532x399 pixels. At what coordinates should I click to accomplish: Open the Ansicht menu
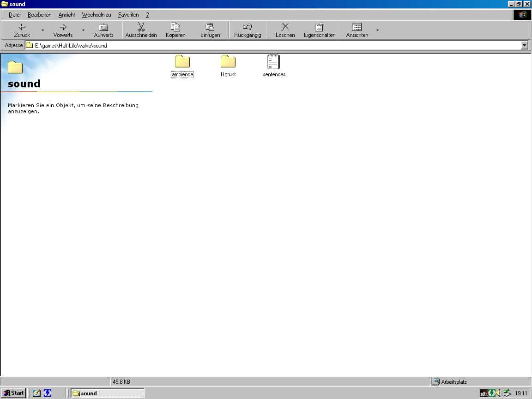tap(66, 15)
